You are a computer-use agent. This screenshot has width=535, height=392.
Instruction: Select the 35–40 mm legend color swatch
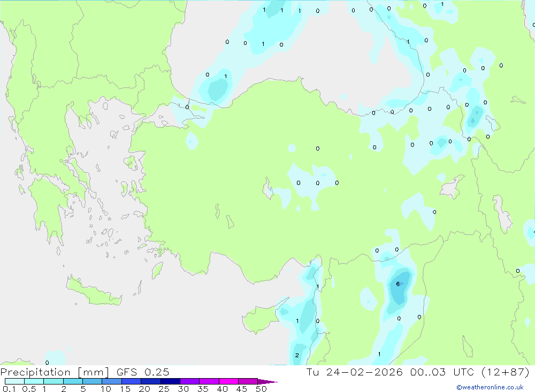tap(209, 381)
